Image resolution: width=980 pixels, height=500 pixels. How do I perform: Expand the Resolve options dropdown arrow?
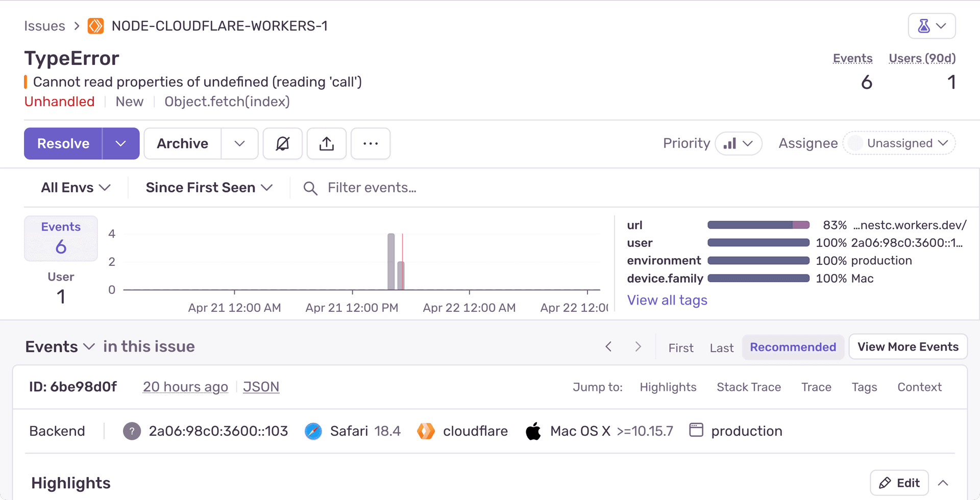pos(120,144)
